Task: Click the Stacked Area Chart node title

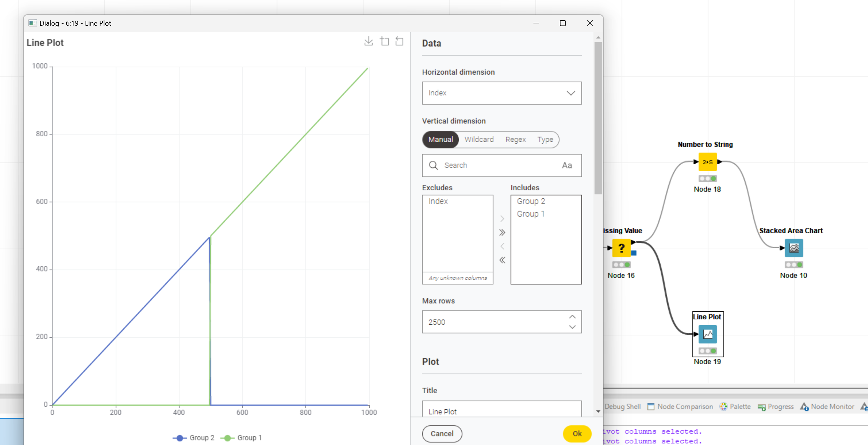Action: coord(791,231)
